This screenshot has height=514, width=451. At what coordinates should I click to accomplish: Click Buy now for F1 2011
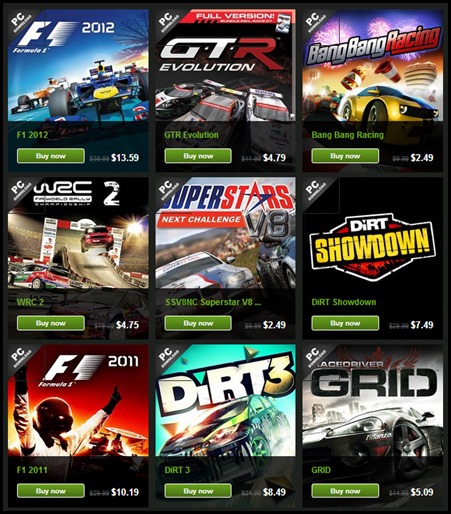click(51, 491)
